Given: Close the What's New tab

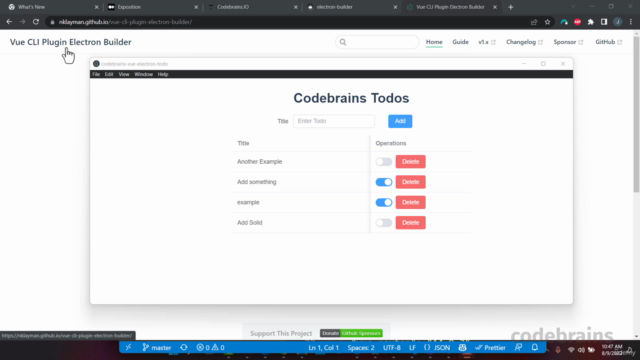Looking at the screenshot, I should pyautogui.click(x=96, y=7).
